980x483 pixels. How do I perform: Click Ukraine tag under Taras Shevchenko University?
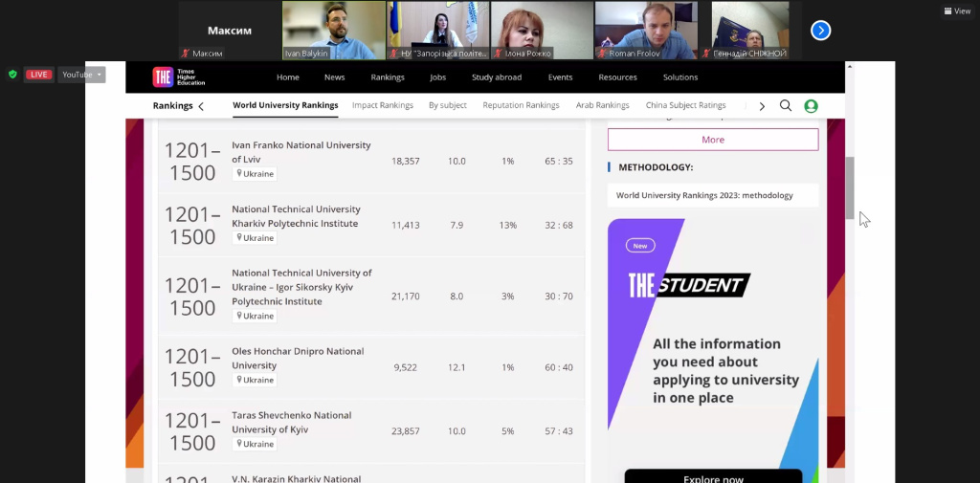coord(255,444)
